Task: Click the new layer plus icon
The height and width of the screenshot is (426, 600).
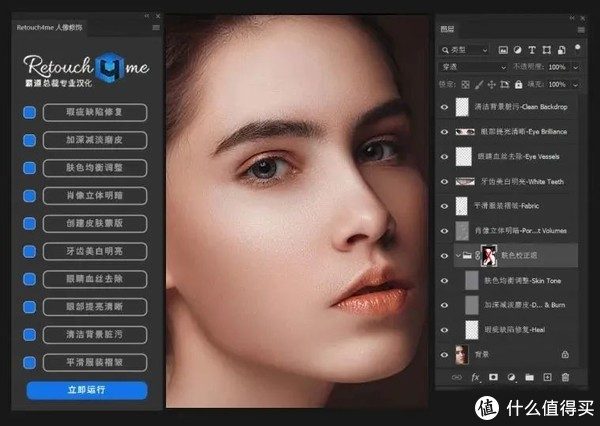Action: (546, 377)
